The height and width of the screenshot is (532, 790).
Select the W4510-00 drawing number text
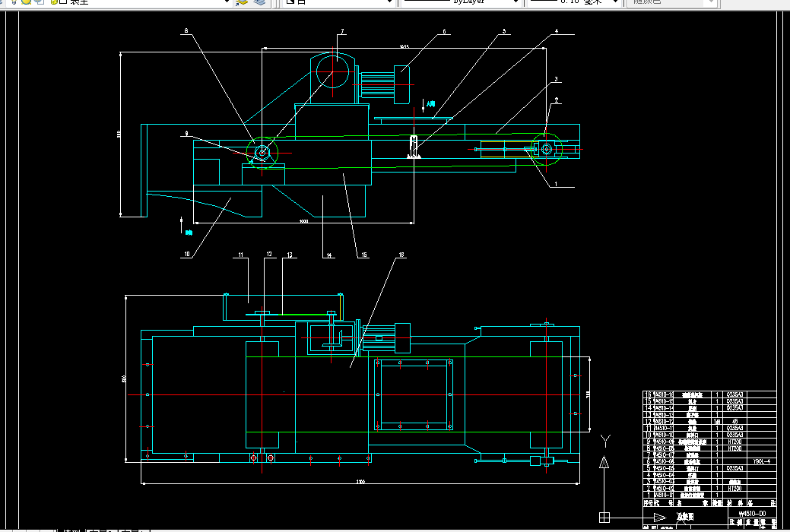[752, 513]
